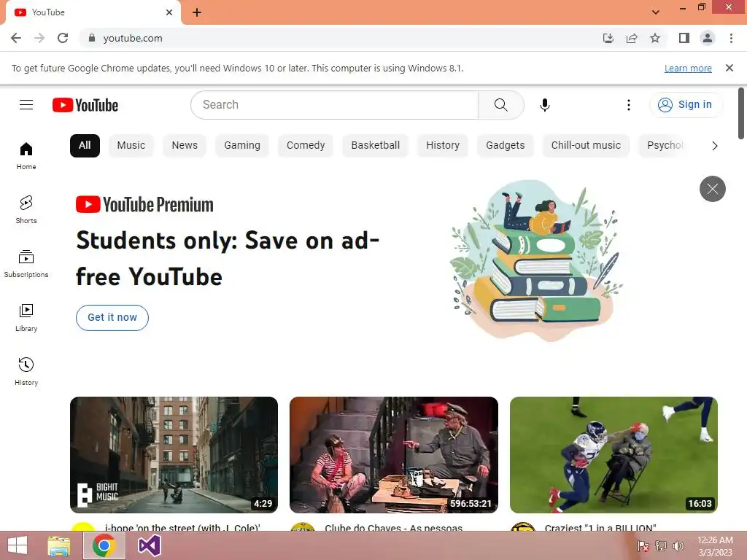Image resolution: width=747 pixels, height=560 pixels.
Task: Click the volume speaker tray icon
Action: coord(678,545)
